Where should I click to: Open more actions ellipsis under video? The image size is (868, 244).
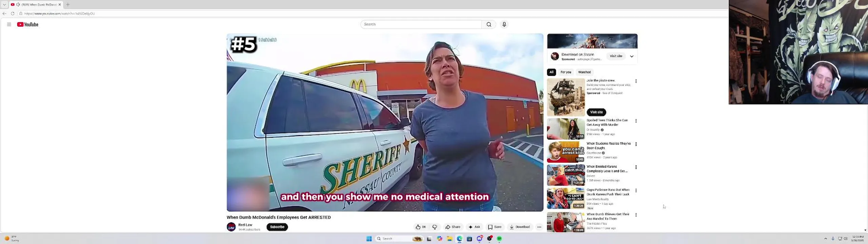(x=539, y=227)
